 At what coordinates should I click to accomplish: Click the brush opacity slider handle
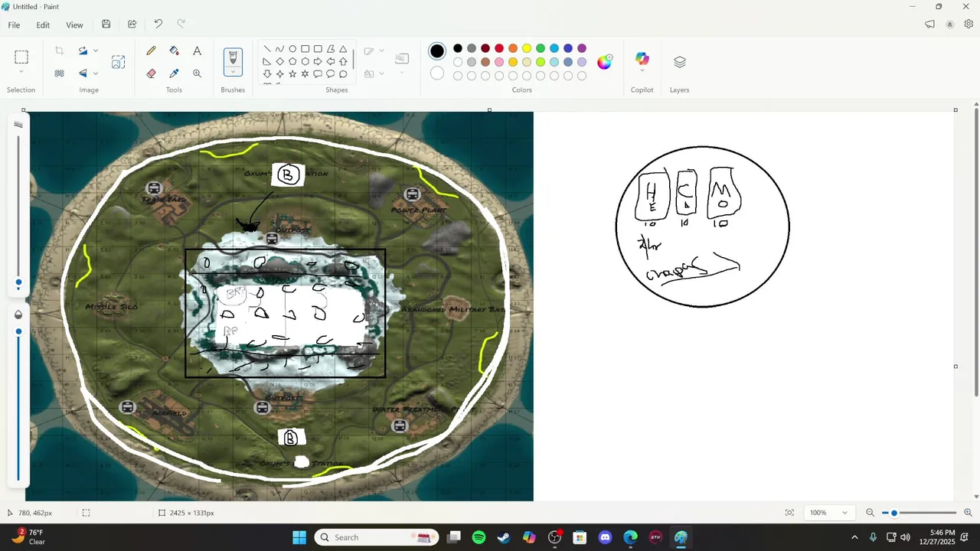click(x=18, y=331)
